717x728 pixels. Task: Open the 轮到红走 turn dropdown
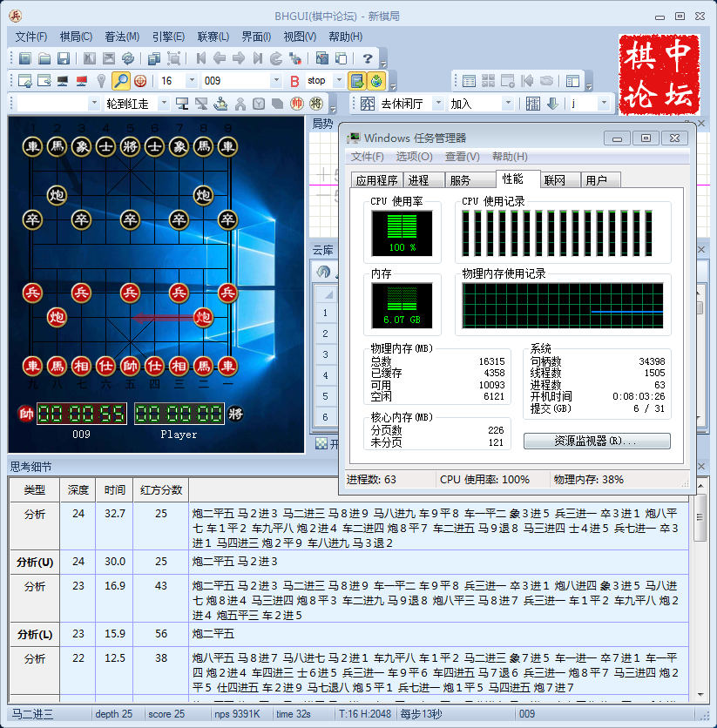click(x=164, y=103)
